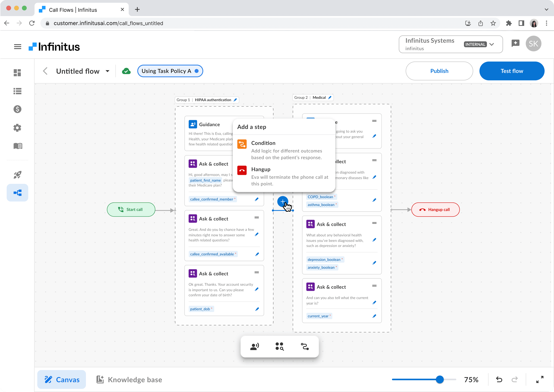Add an Ask & collect step from bottom toolbar

[x=280, y=347]
